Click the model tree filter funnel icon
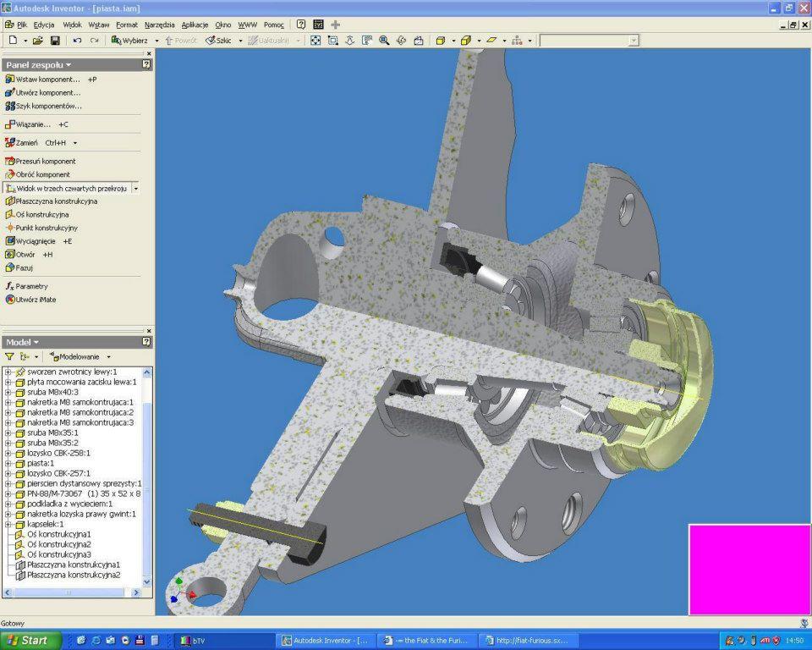812x650 pixels. click(9, 357)
